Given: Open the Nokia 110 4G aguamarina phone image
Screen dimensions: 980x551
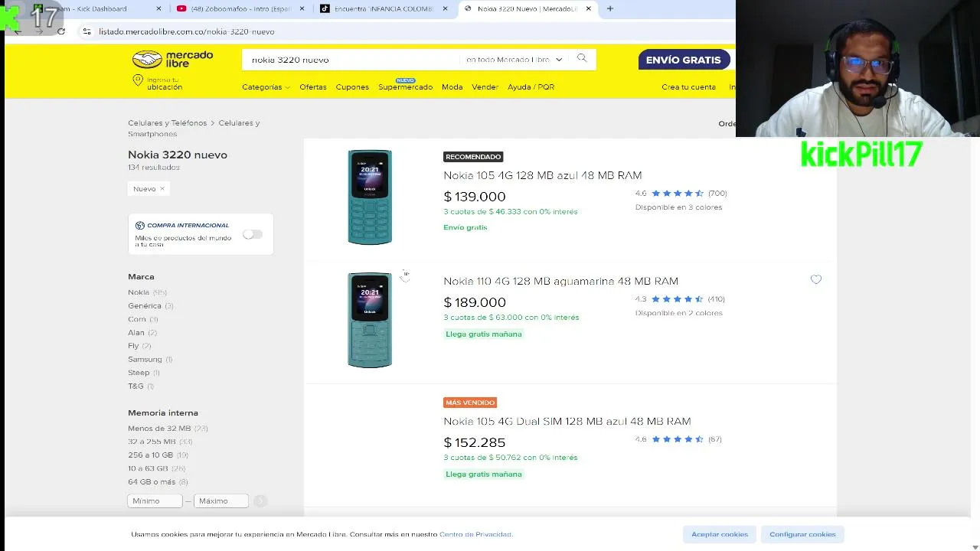Looking at the screenshot, I should pyautogui.click(x=370, y=320).
